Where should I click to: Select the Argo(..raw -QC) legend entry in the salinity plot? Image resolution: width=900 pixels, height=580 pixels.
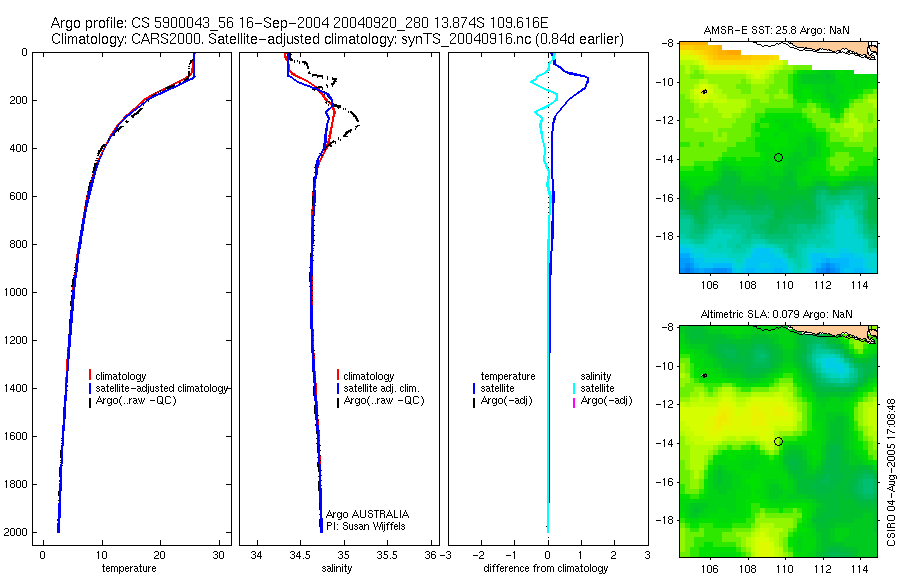[x=383, y=401]
